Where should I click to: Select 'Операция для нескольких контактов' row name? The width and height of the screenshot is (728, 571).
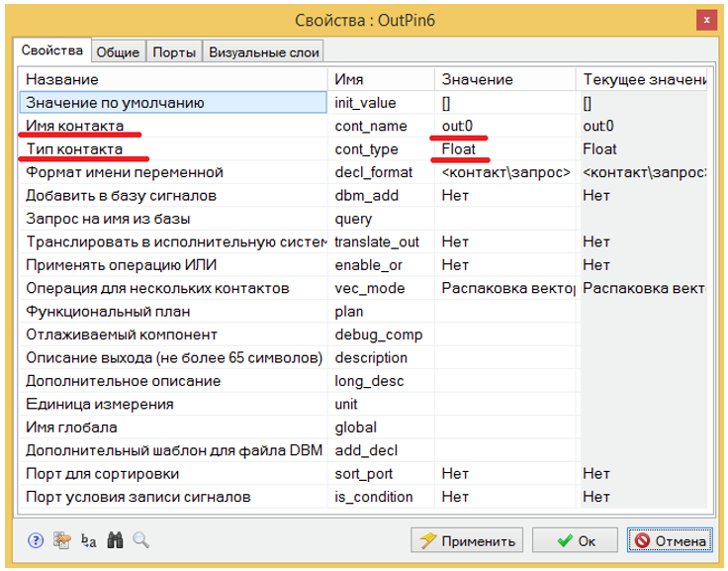click(173, 289)
